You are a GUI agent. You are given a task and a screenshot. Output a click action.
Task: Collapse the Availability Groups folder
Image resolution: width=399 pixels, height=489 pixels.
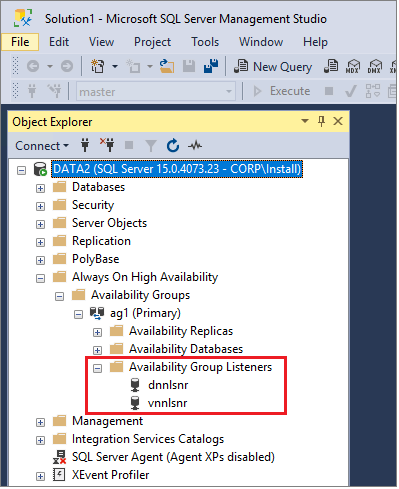59,297
